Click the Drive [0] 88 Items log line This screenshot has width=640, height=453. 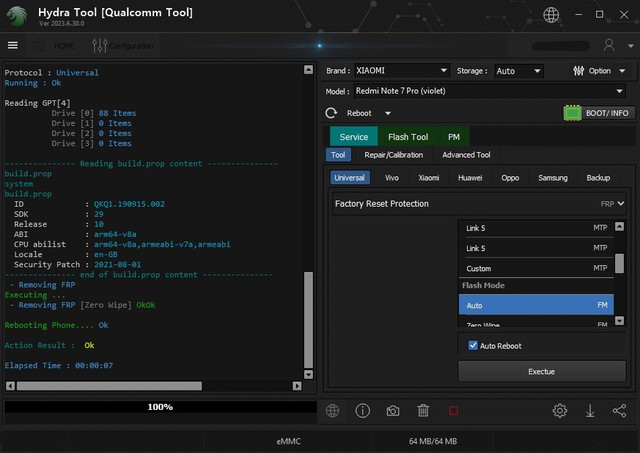94,113
